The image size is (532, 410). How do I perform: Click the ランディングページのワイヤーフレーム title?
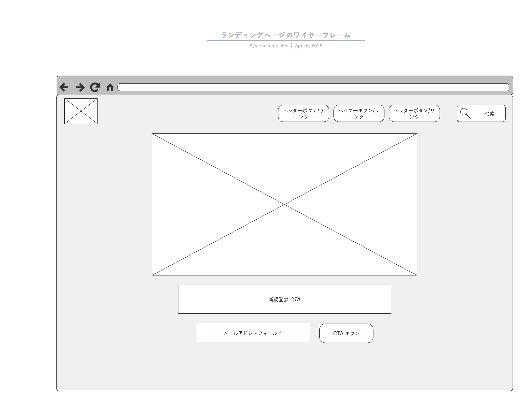286,35
